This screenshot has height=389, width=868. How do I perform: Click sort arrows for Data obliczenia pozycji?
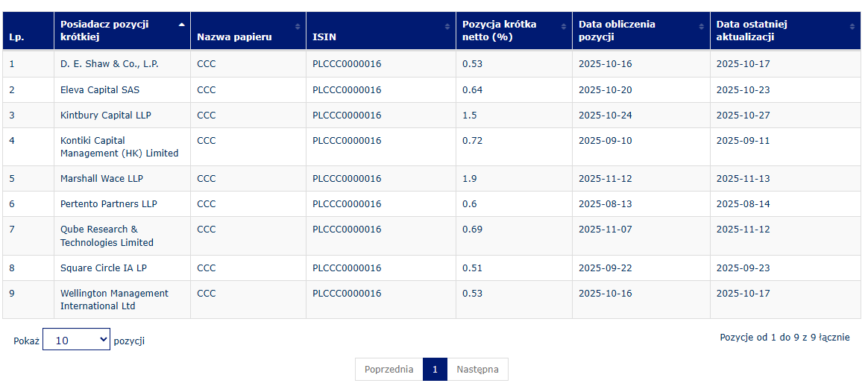[x=702, y=26]
